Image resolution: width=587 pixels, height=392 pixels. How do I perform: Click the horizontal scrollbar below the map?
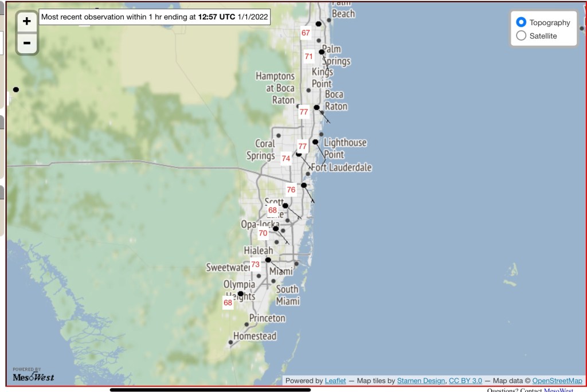pyautogui.click(x=210, y=390)
